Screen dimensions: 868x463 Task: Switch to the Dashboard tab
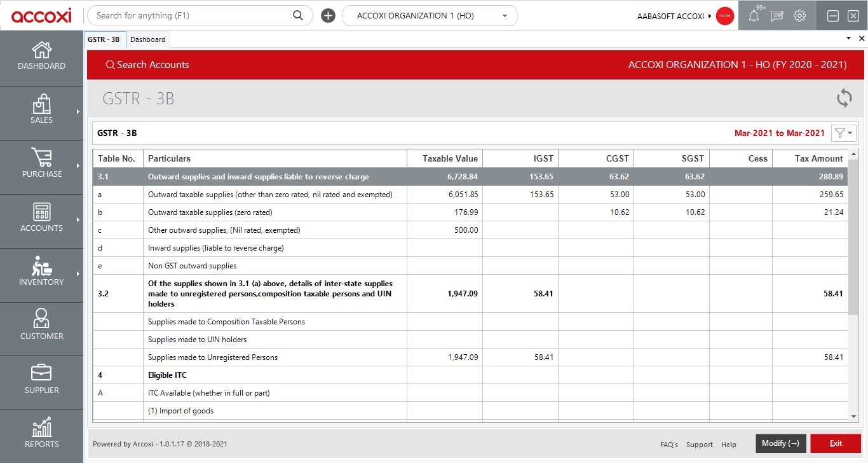coord(148,39)
